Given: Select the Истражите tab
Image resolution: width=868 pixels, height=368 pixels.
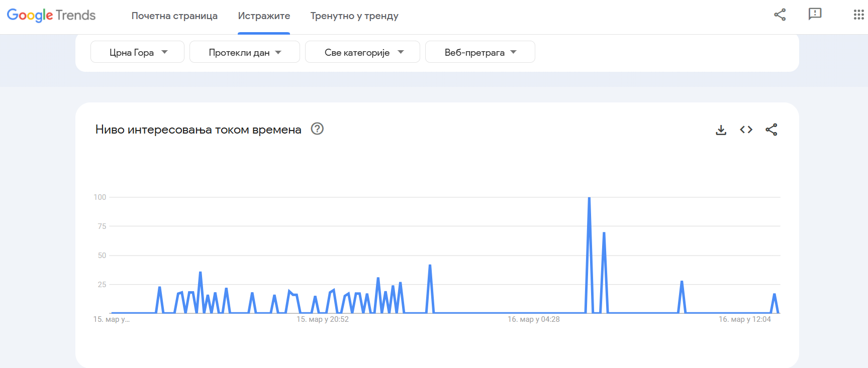Looking at the screenshot, I should [x=264, y=16].
